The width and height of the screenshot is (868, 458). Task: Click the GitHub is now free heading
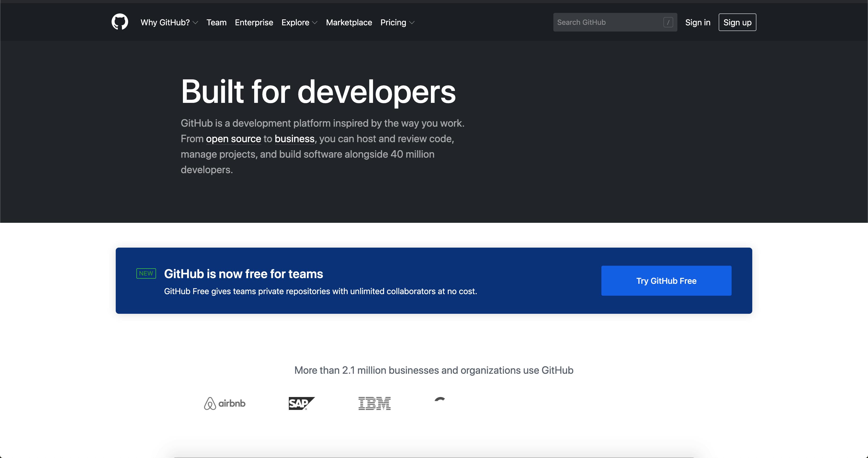[x=243, y=274]
